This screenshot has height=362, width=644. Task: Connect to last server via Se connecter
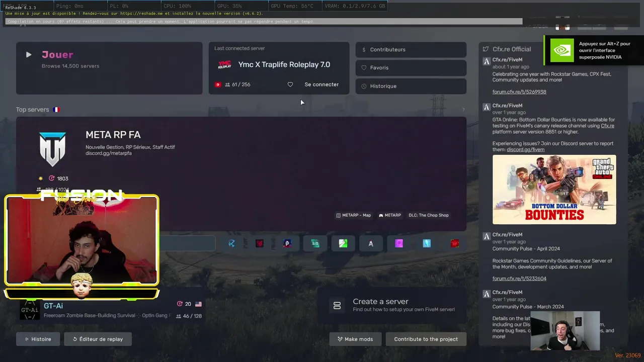pyautogui.click(x=321, y=84)
